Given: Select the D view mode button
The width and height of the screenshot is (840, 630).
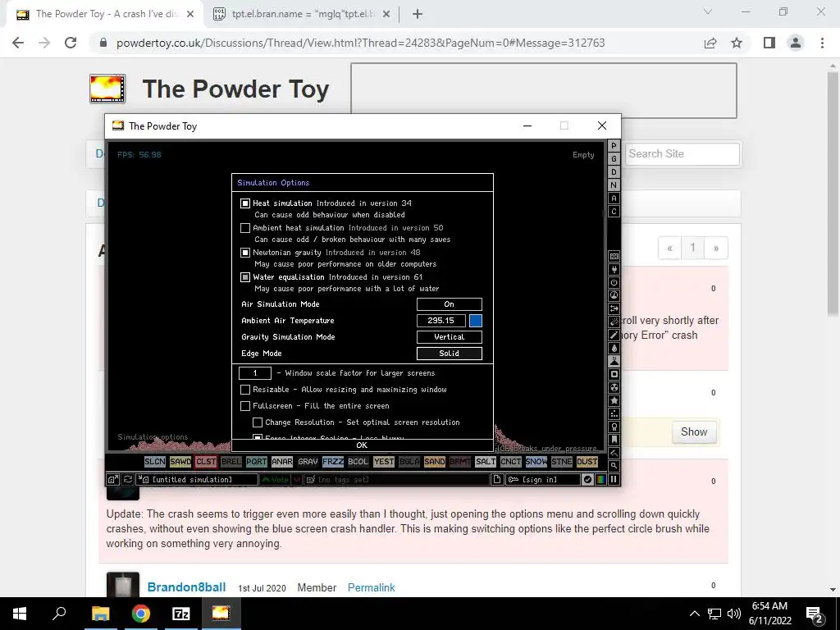Looking at the screenshot, I should click(x=614, y=172).
